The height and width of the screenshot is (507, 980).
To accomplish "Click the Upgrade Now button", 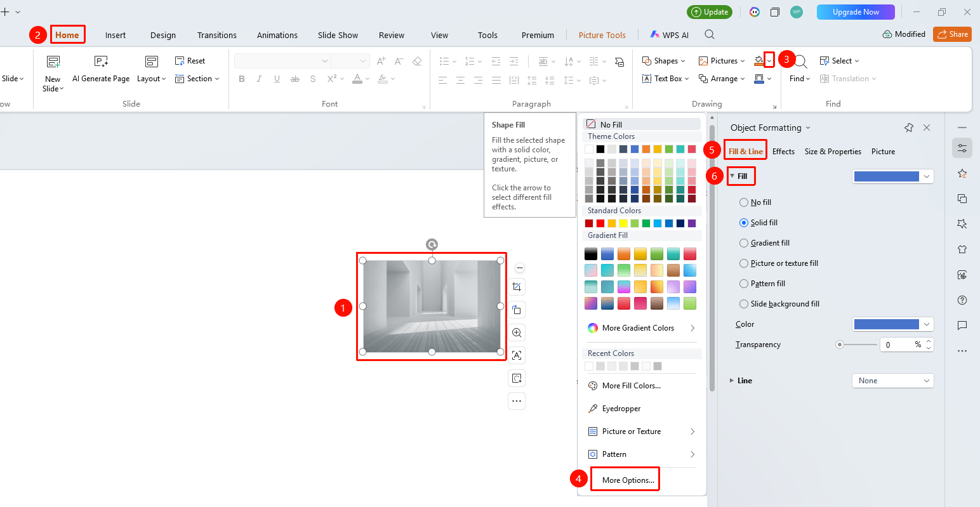I will tap(856, 12).
